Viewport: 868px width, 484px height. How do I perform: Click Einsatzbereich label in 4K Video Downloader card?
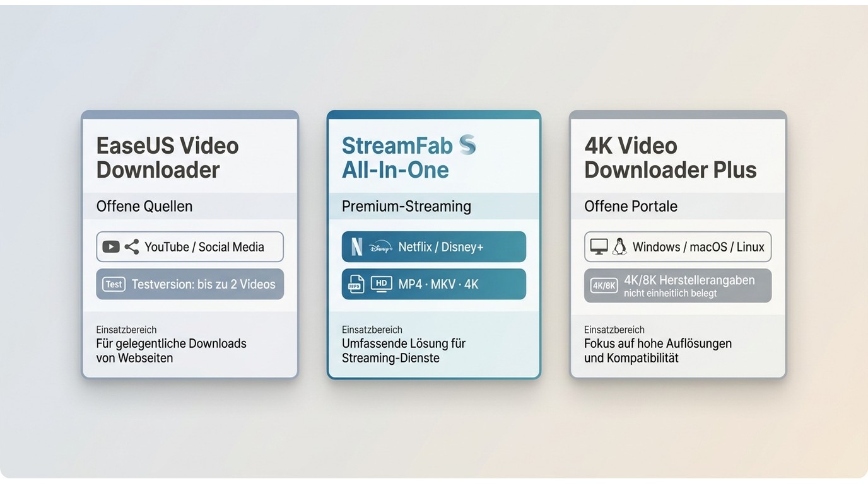[614, 330]
